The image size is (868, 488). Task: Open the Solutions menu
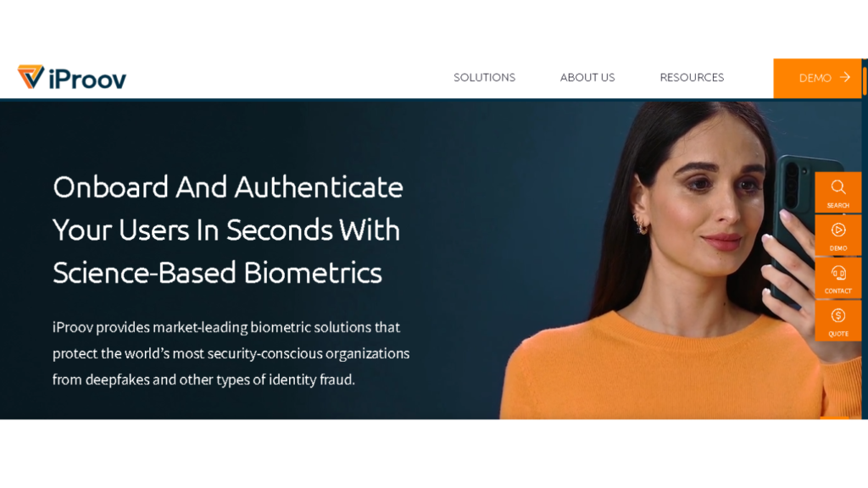pos(484,77)
